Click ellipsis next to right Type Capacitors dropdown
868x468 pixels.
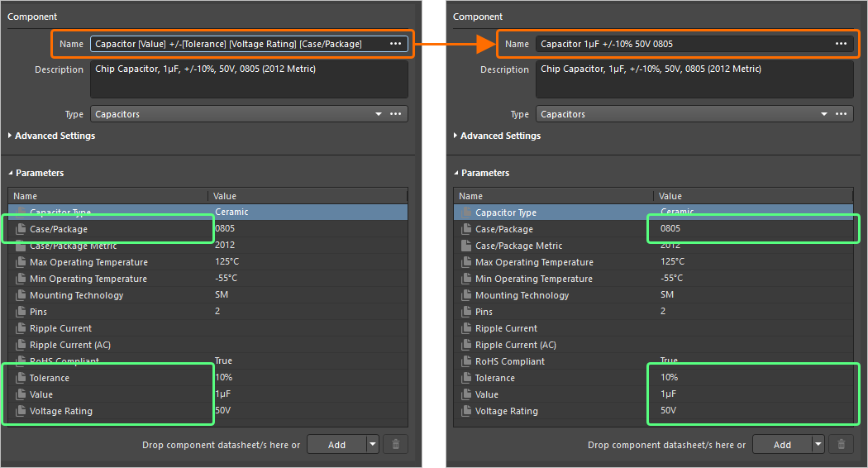click(841, 113)
